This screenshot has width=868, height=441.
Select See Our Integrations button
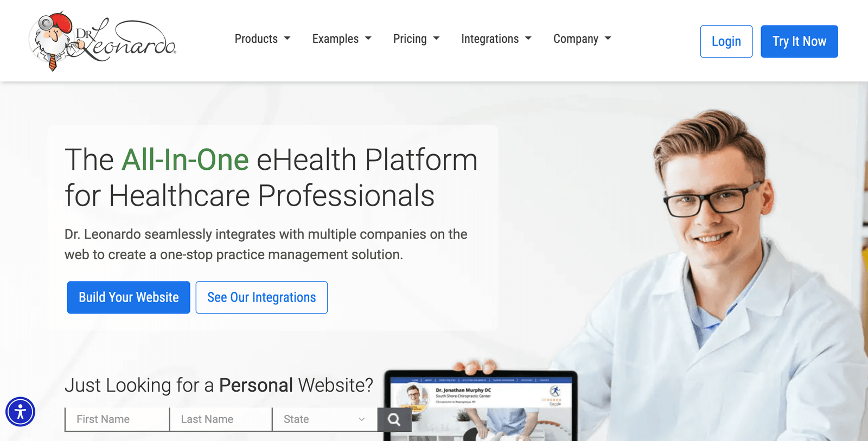click(x=261, y=297)
